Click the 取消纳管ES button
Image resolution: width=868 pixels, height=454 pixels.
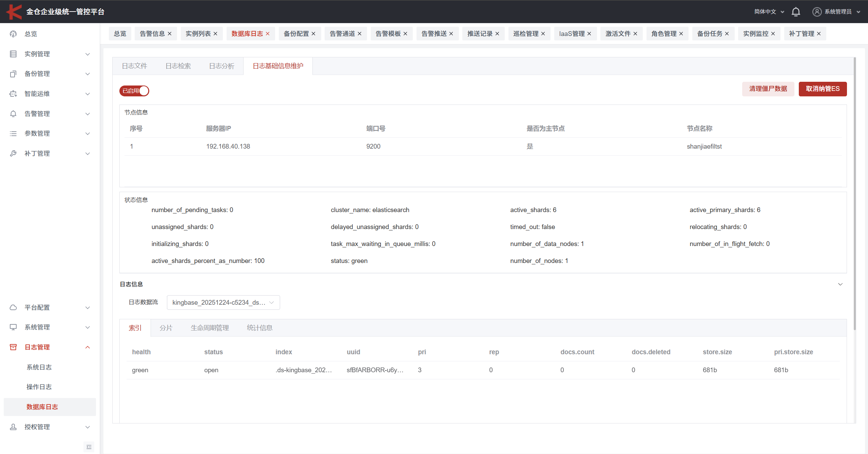coord(823,89)
